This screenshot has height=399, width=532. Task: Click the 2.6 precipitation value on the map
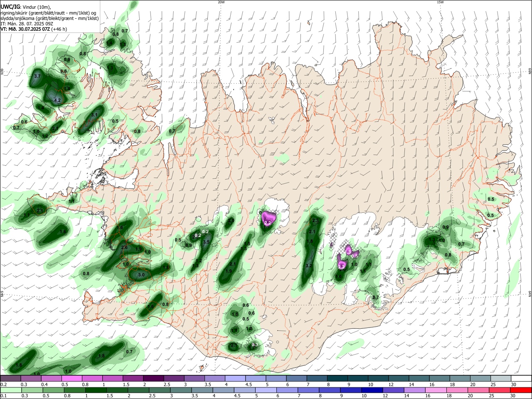[x=124, y=248]
